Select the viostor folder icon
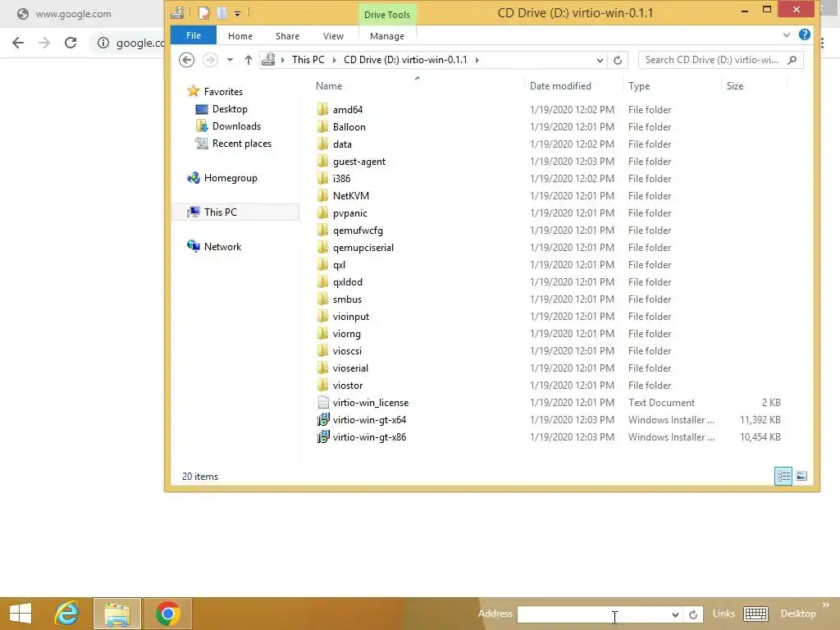Image resolution: width=840 pixels, height=630 pixels. point(322,386)
